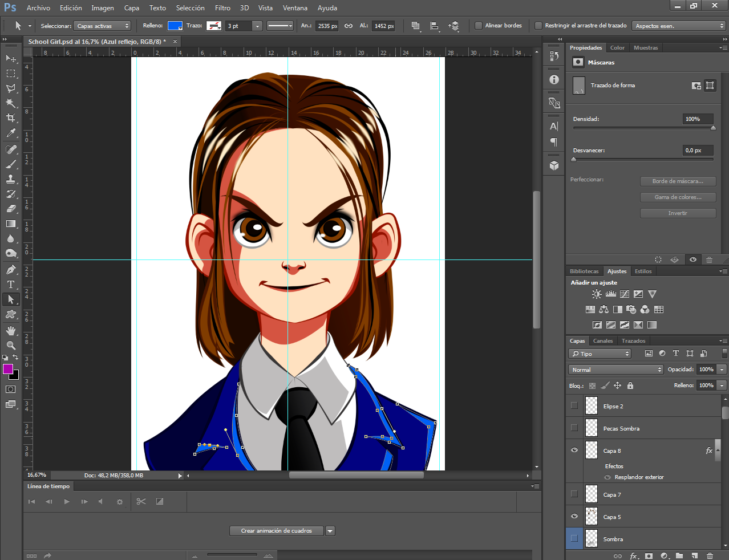Open the Ventana menu

tap(295, 8)
